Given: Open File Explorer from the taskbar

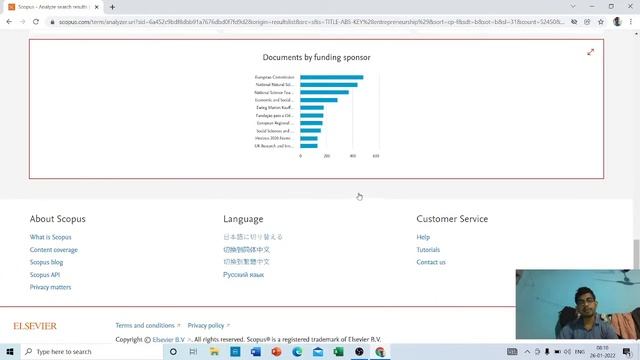Looking at the screenshot, I should coord(214,351).
